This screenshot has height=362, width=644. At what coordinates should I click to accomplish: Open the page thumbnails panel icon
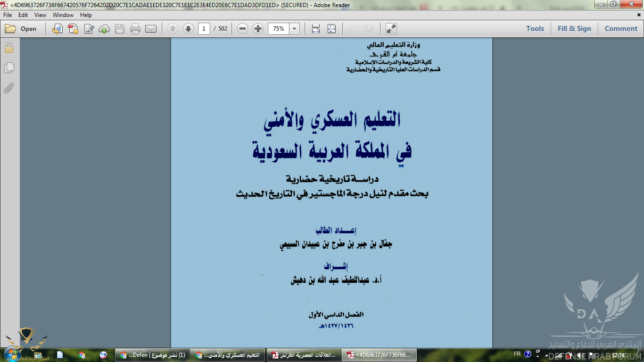[x=9, y=68]
